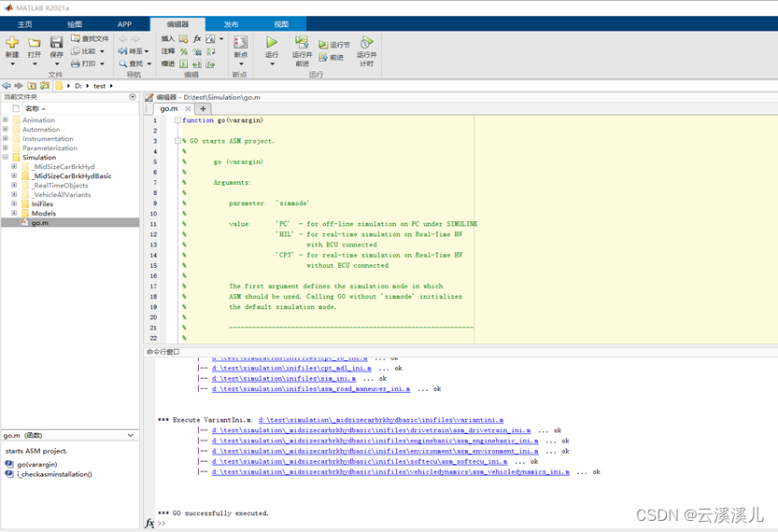This screenshot has width=778, height=532.
Task: Expand the _MidSizeCarBrkHydBasic folder node
Action: tap(14, 175)
